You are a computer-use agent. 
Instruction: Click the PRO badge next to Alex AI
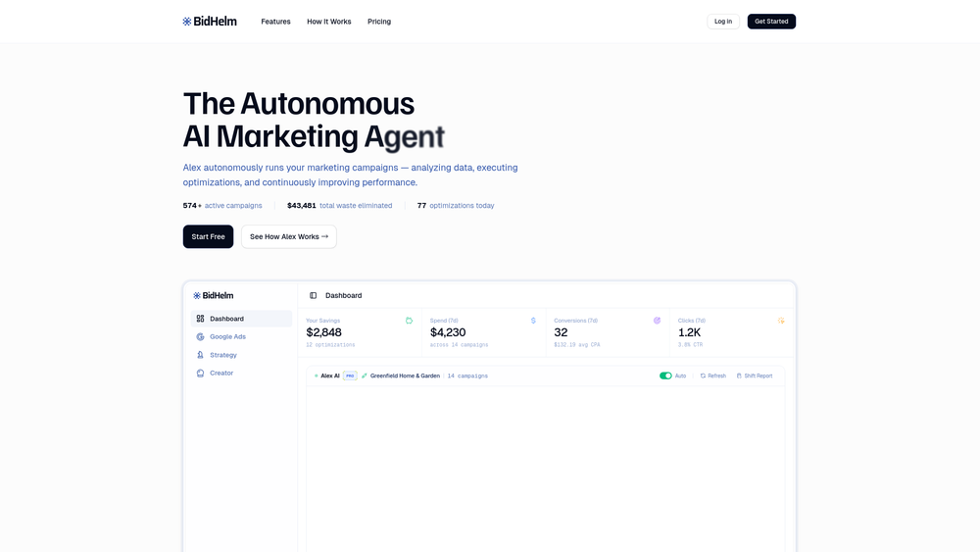click(x=350, y=376)
